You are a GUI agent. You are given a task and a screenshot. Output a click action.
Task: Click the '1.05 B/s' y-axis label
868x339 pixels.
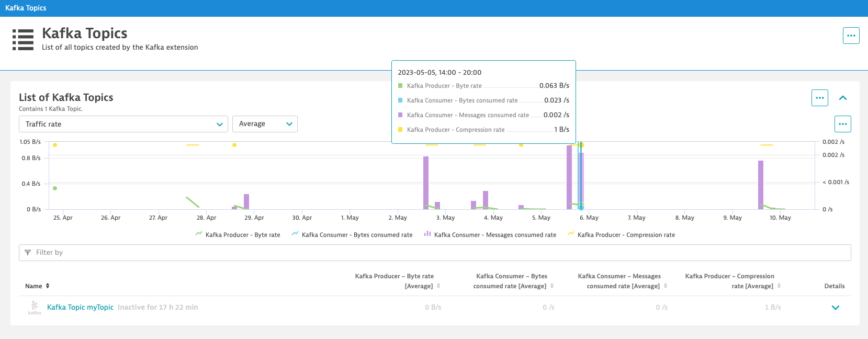tap(30, 142)
